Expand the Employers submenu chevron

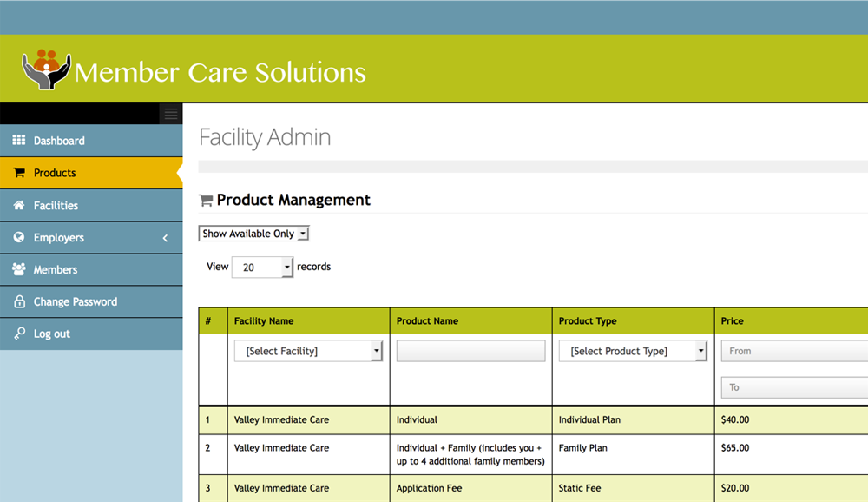click(x=165, y=238)
